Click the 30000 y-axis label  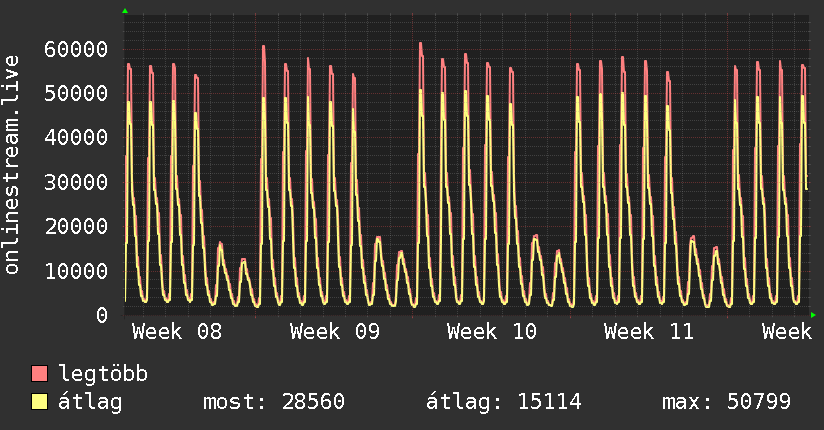click(x=76, y=182)
